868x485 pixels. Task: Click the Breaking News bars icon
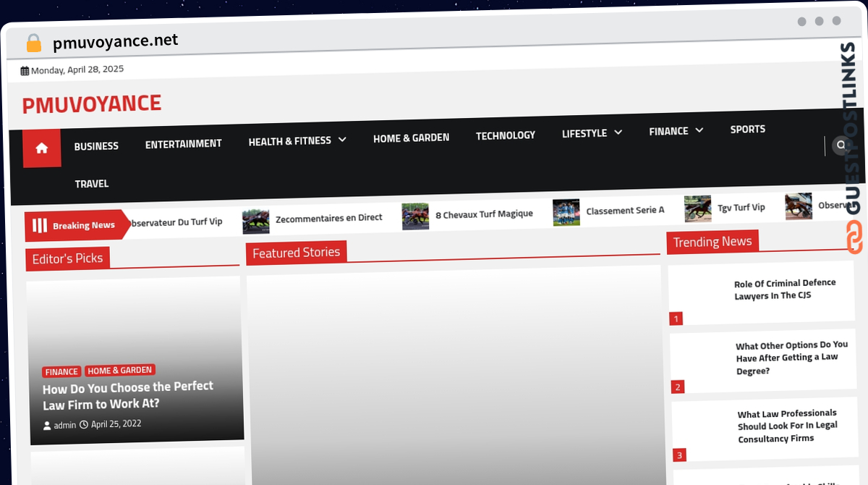(40, 226)
